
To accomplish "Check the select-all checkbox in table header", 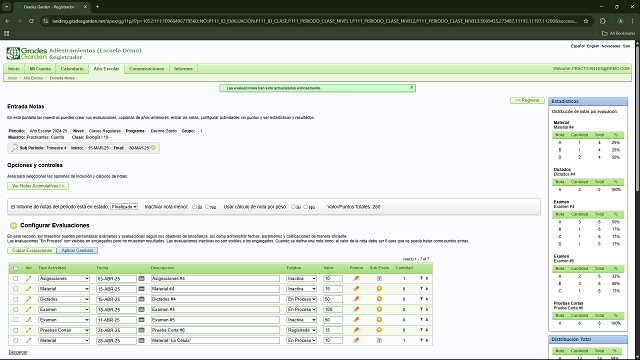I will tap(16, 268).
